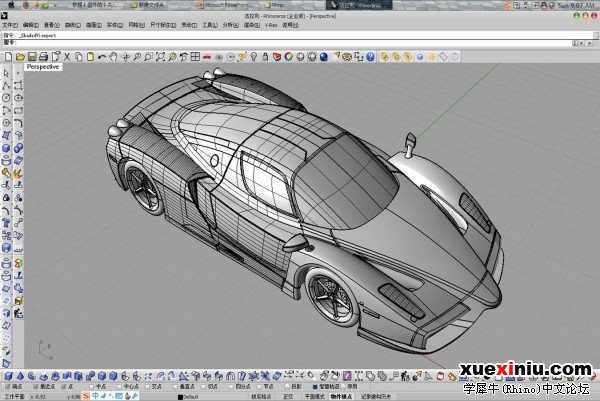This screenshot has width=600, height=401.
Task: Select the Boolean union spheres icon
Action: [x=18, y=148]
